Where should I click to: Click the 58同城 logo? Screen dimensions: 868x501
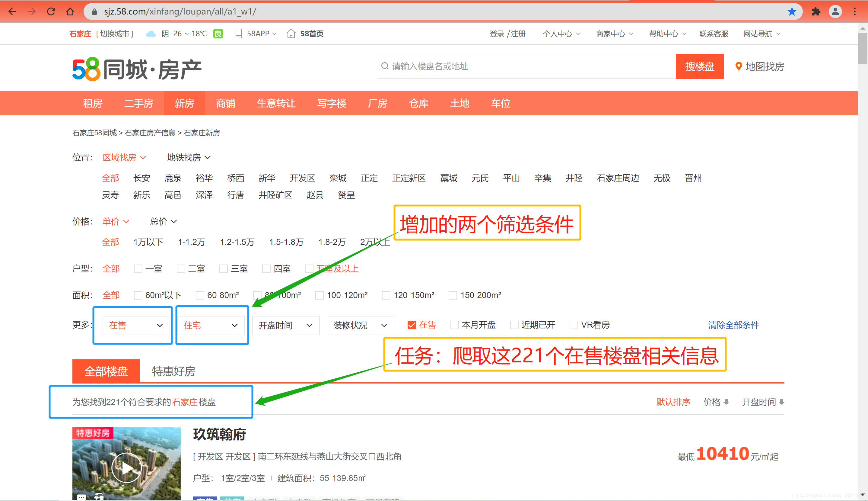[x=137, y=69]
